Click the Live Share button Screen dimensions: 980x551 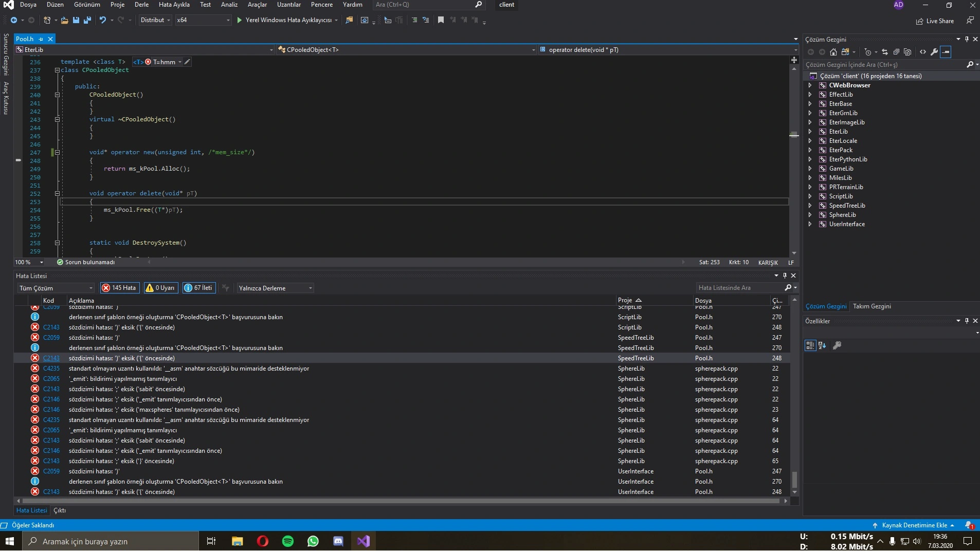935,21
